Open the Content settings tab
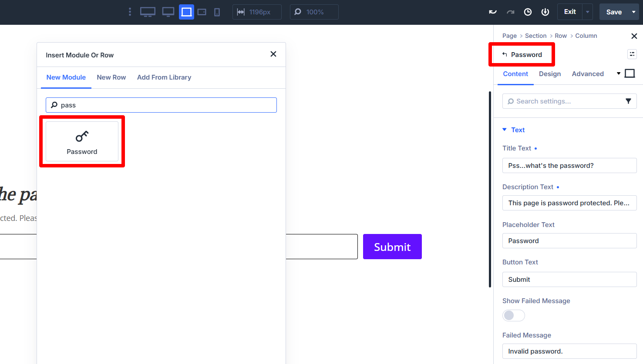Image resolution: width=643 pixels, height=364 pixels. click(515, 74)
